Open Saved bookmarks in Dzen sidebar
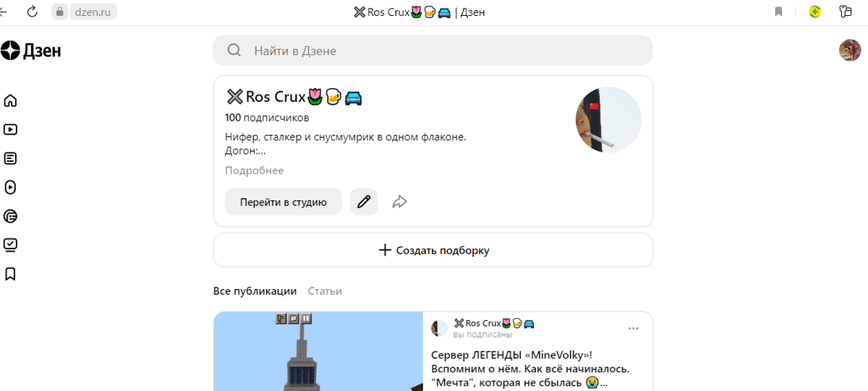 click(x=10, y=274)
